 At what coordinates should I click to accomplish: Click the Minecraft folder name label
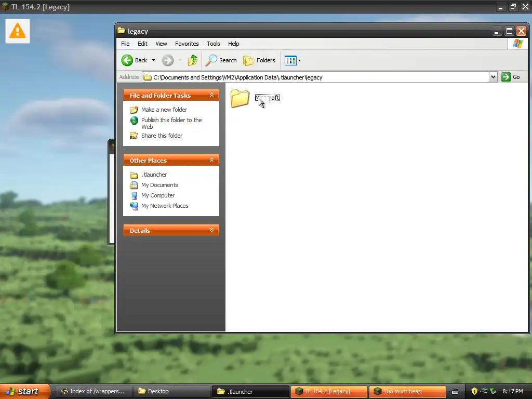click(267, 98)
